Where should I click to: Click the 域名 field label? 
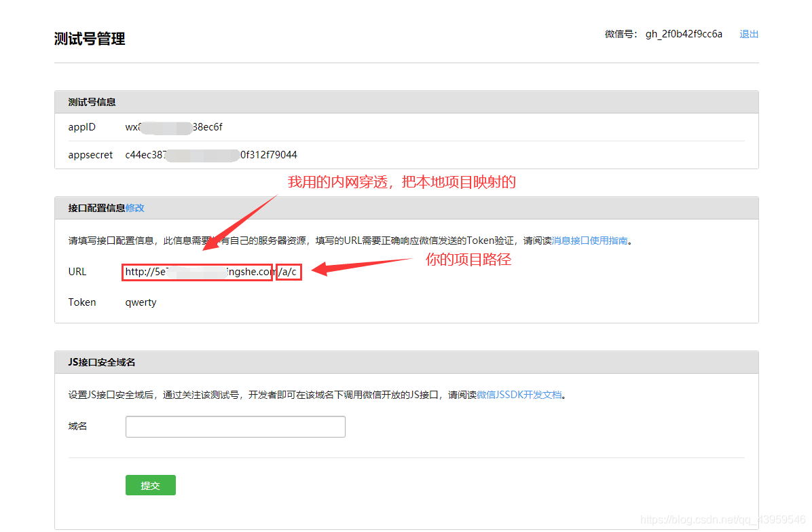point(77,426)
